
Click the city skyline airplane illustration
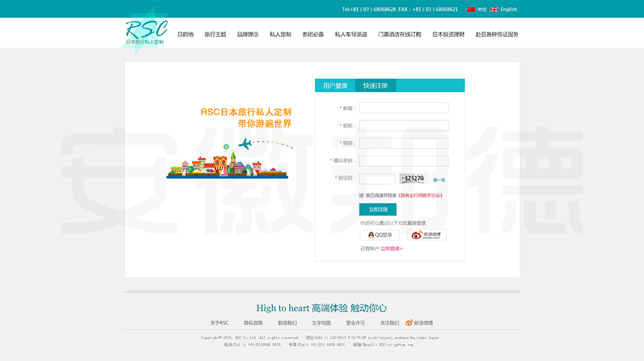(x=227, y=161)
